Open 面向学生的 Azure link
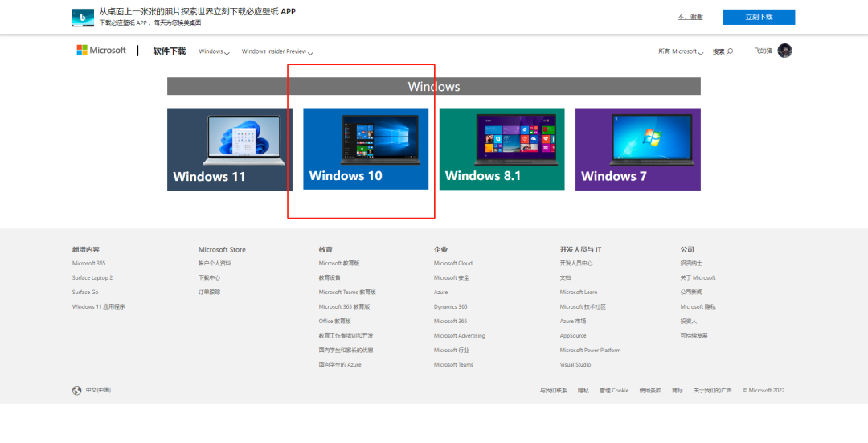 pos(340,365)
